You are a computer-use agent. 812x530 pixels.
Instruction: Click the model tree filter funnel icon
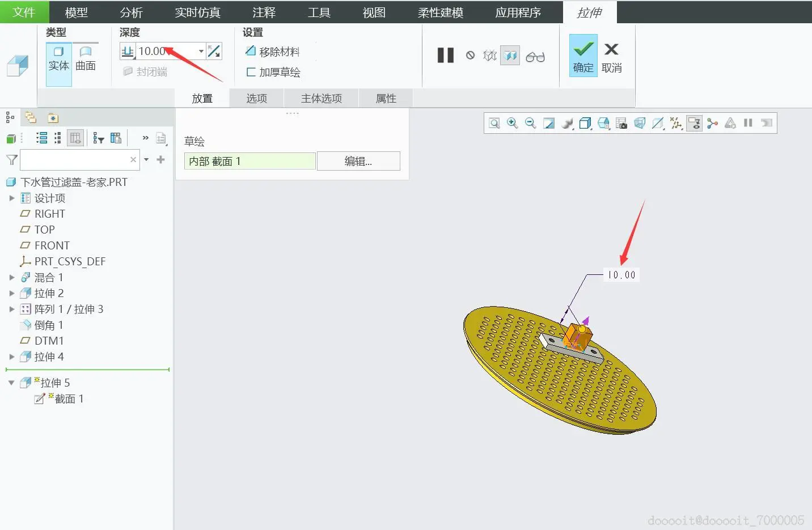point(11,160)
